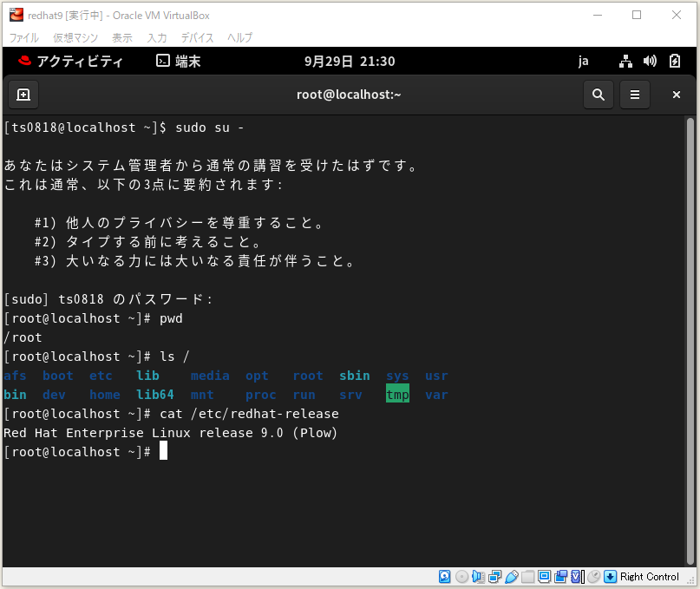This screenshot has width=700, height=589.
Task: Open the hard disk activity indicator
Action: [444, 577]
